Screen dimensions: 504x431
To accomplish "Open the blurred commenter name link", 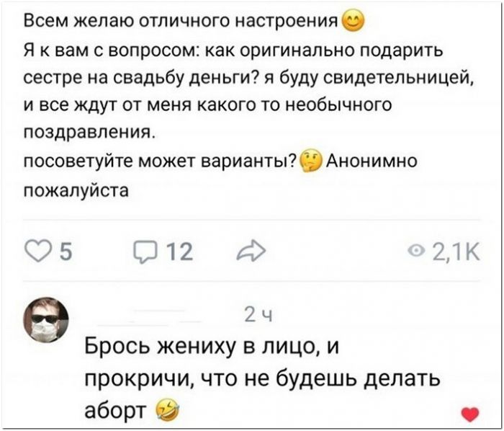I will tap(151, 316).
